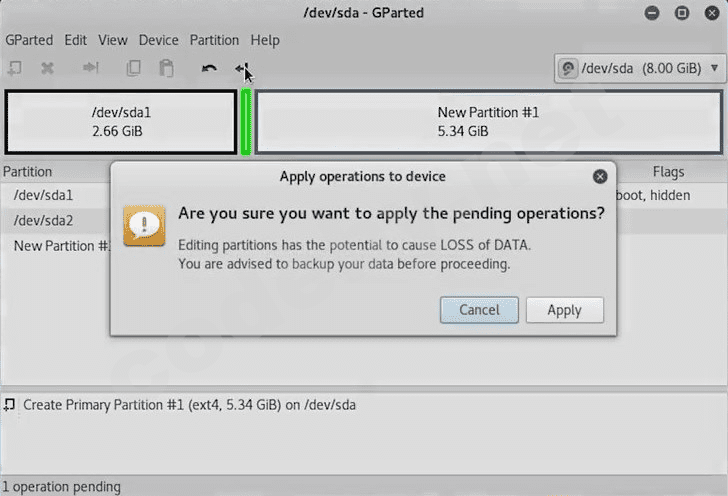728x496 pixels.
Task: Close the Apply operations dialog
Action: click(600, 176)
